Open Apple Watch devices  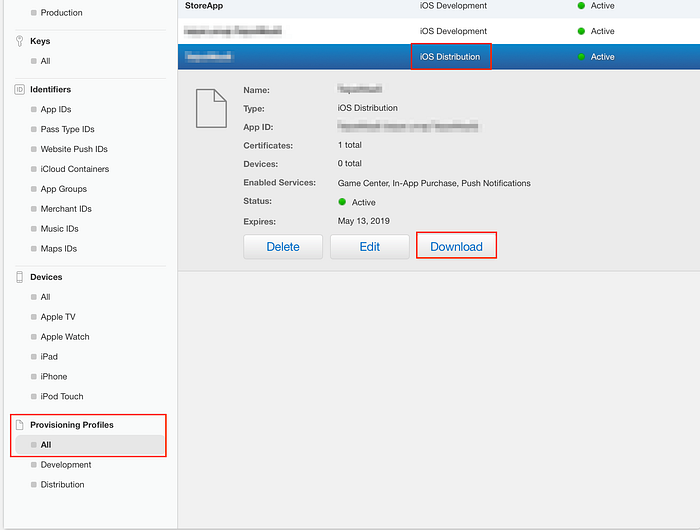pyautogui.click(x=65, y=337)
